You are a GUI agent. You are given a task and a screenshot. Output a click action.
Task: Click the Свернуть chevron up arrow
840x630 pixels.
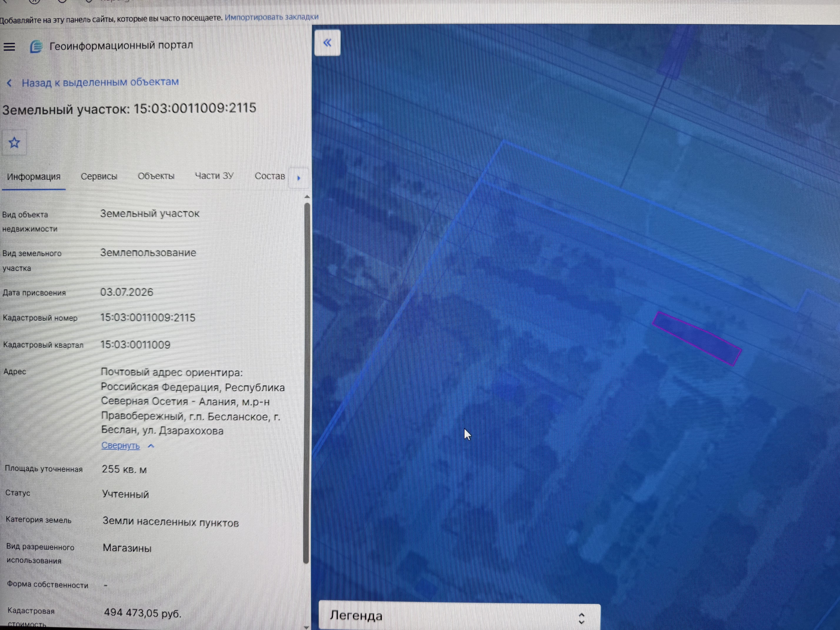coord(151,446)
